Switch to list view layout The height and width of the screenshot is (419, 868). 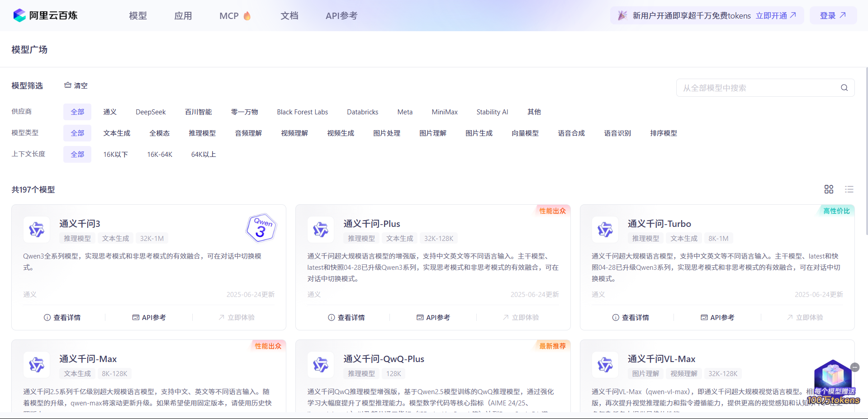pos(849,189)
